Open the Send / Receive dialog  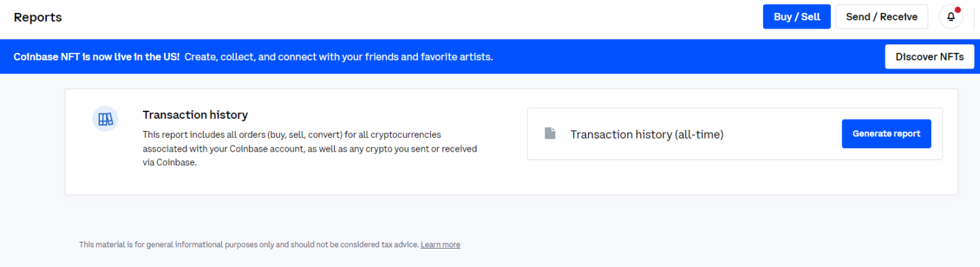click(x=882, y=17)
